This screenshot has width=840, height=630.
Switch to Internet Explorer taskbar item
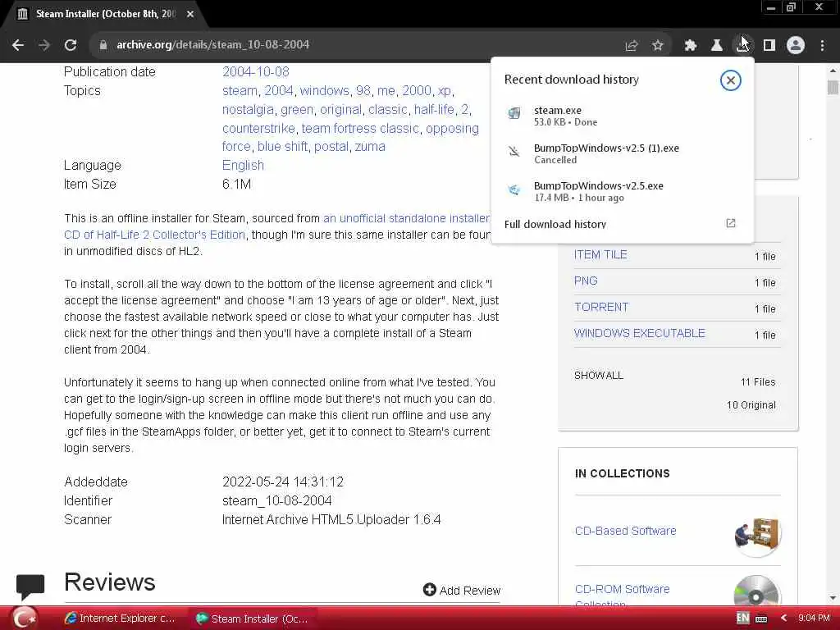(x=120, y=619)
